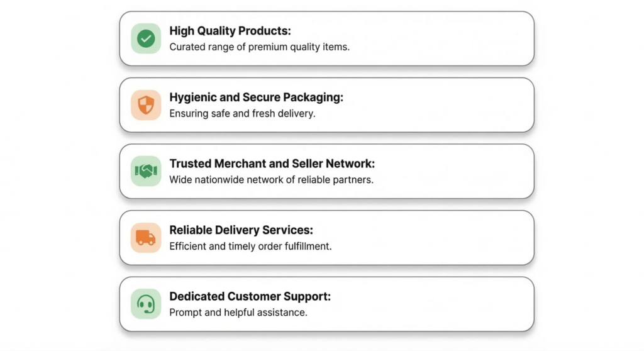Select the High Quality Products heading
The image size is (644, 351).
[230, 31]
